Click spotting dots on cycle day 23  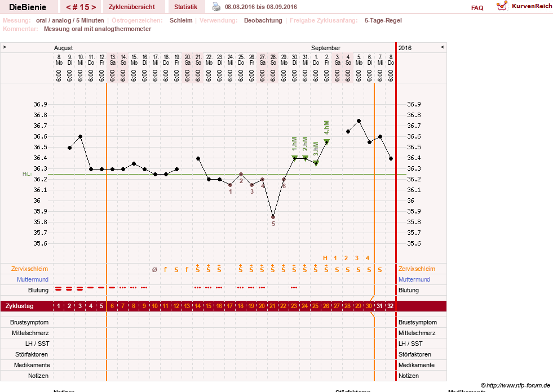point(294,288)
